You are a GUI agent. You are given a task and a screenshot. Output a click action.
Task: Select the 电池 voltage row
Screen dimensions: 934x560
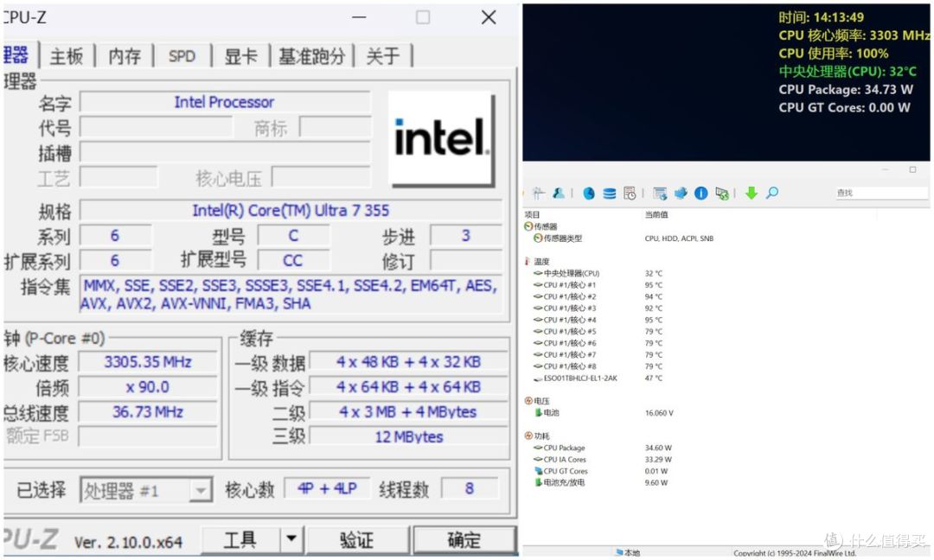547,412
